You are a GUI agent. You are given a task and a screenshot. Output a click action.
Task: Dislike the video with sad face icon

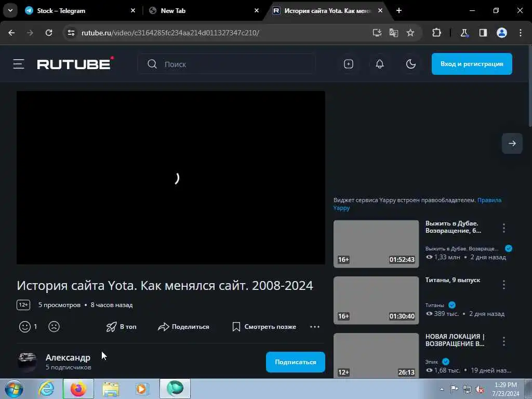54,327
